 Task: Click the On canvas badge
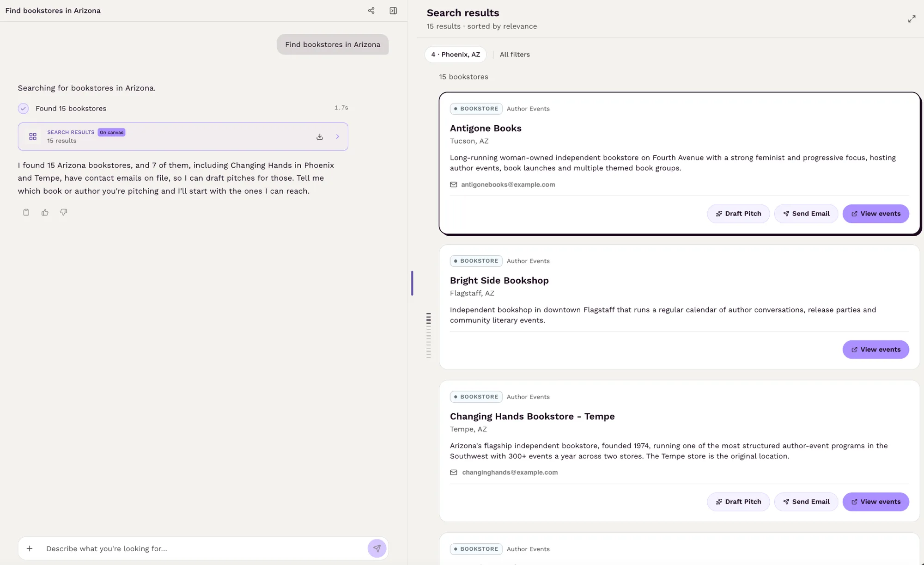tap(111, 132)
